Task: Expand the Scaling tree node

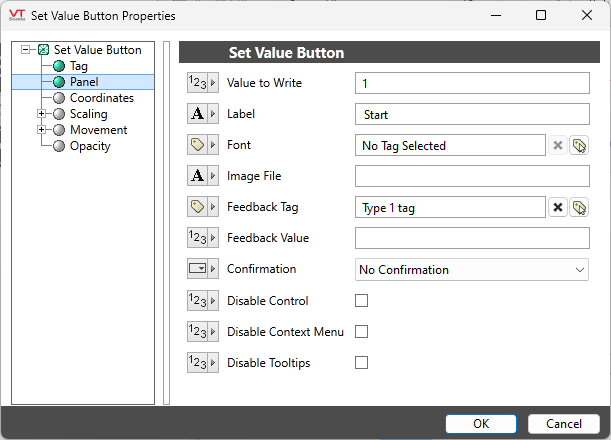Action: click(x=42, y=114)
